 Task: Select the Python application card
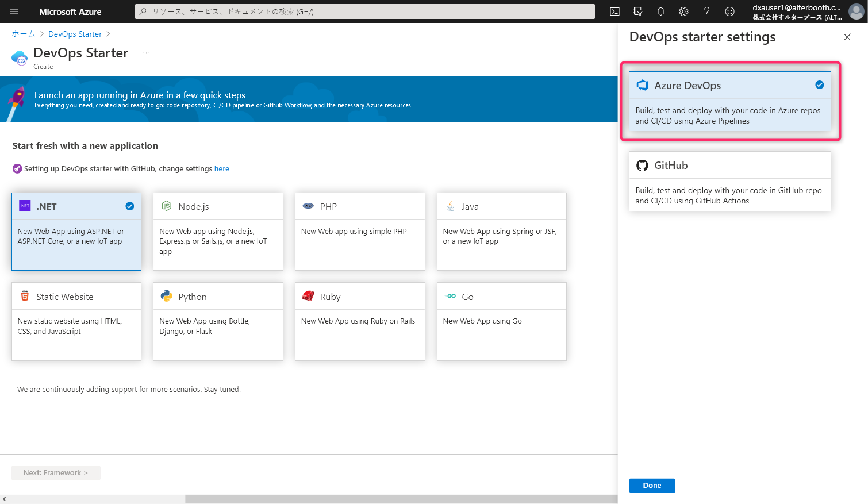point(218,321)
